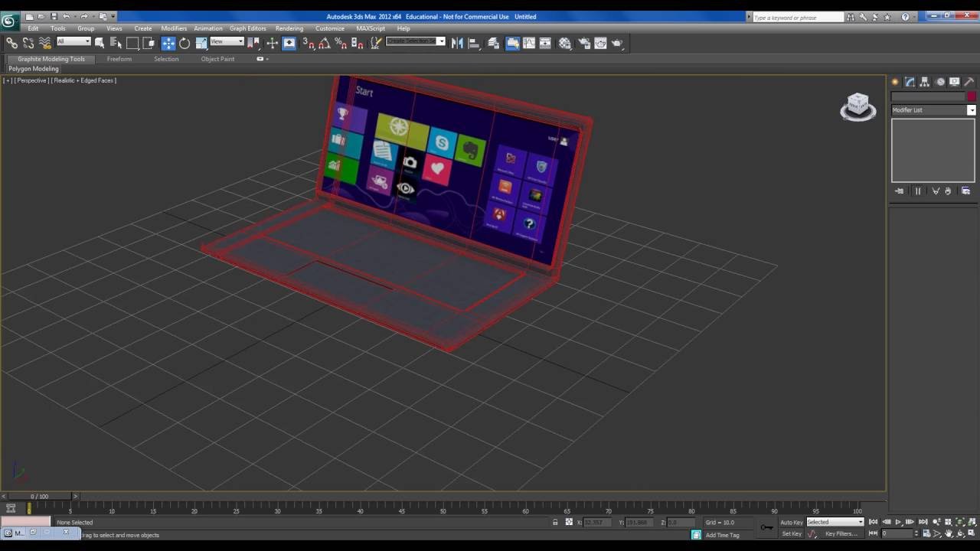Open the Edit menu
The height and width of the screenshot is (551, 980).
pos(33,28)
